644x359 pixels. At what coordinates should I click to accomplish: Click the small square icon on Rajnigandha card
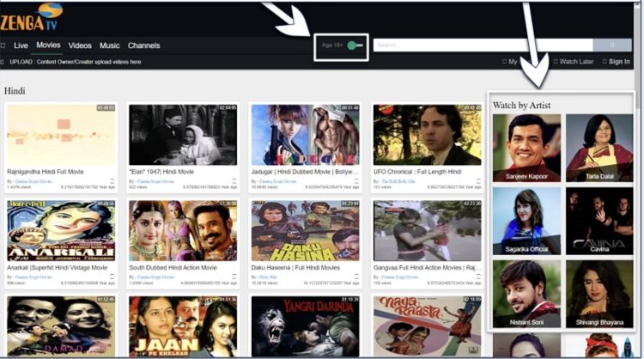pos(112,180)
